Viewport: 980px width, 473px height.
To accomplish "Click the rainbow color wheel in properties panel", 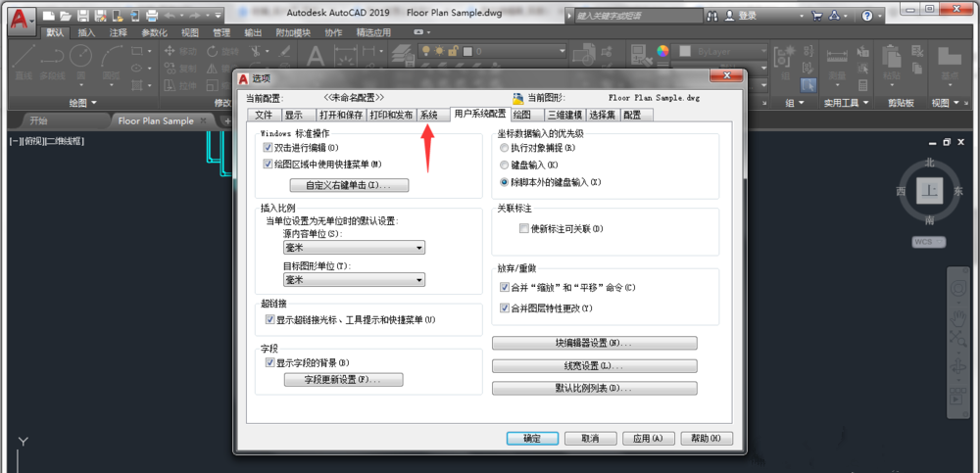I will (662, 51).
